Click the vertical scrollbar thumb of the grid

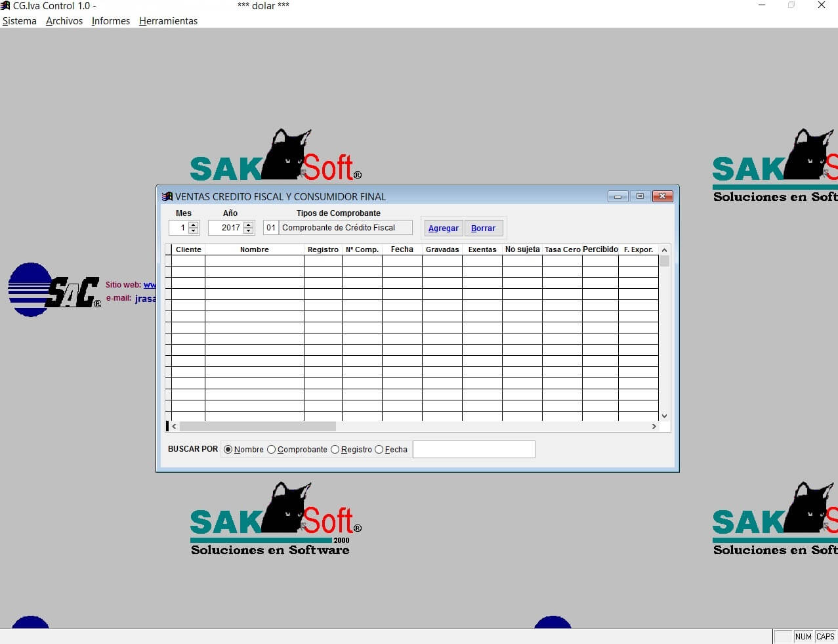pyautogui.click(x=664, y=261)
